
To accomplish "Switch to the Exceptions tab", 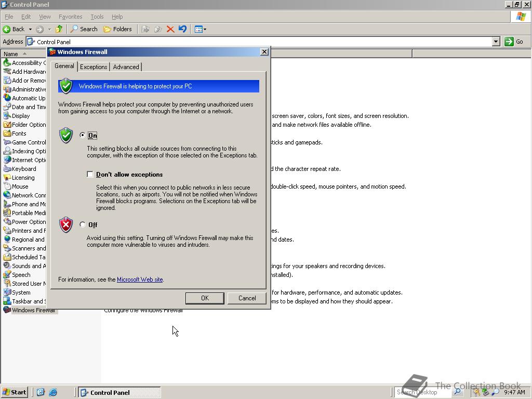I will click(94, 67).
